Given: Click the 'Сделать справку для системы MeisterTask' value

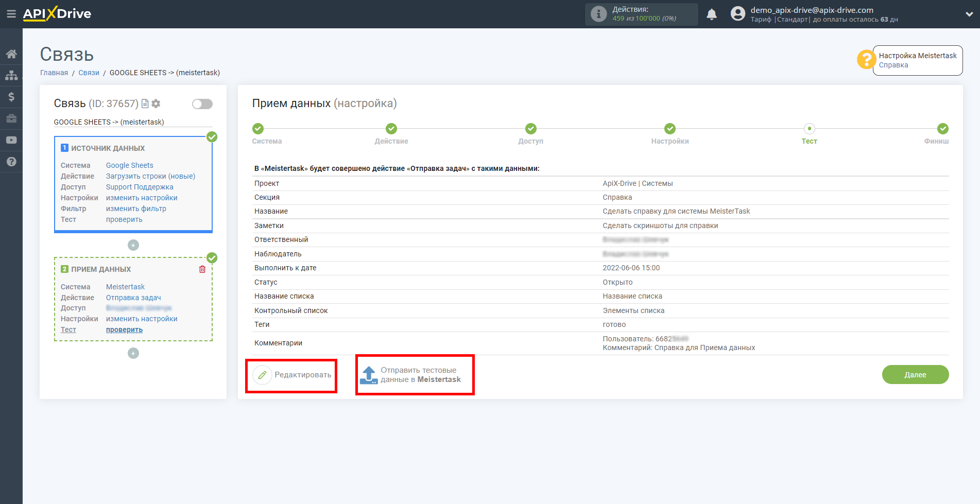Looking at the screenshot, I should tap(676, 211).
